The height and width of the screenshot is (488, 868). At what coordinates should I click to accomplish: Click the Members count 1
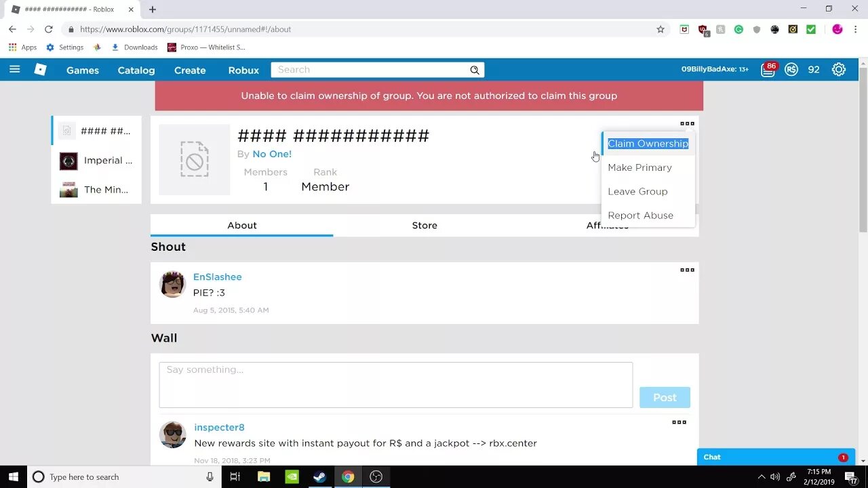click(x=265, y=186)
